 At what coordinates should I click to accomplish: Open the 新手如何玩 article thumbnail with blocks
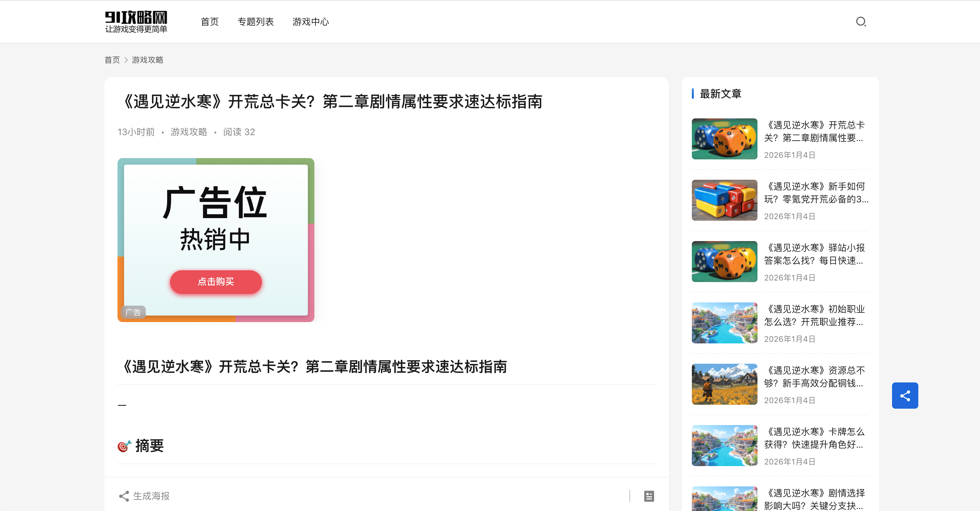(724, 200)
